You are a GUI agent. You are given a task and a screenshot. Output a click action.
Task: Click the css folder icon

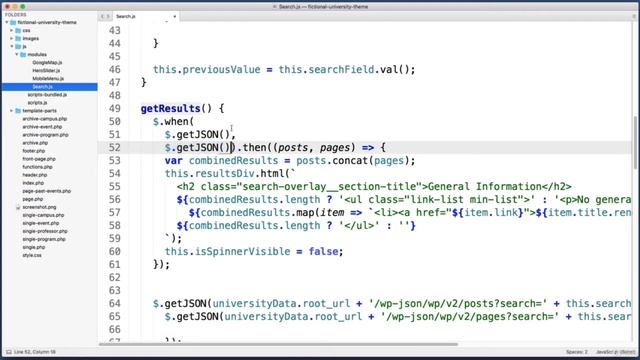(x=18, y=31)
